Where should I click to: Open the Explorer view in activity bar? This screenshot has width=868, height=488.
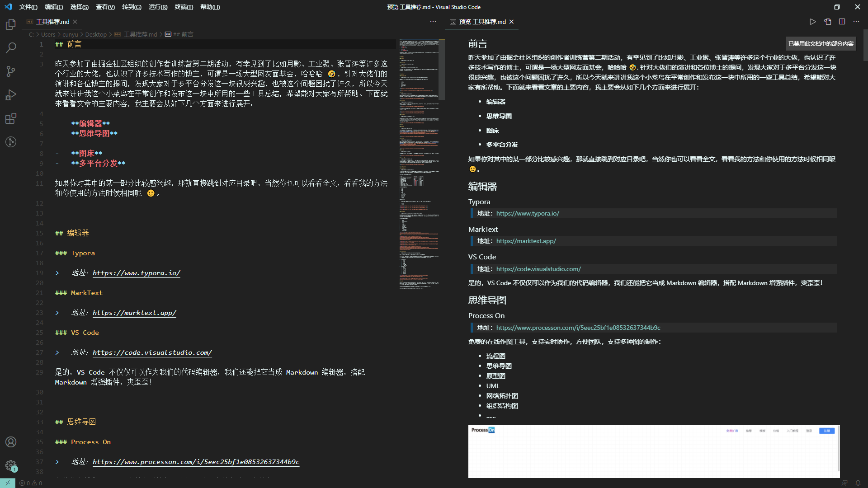[11, 24]
